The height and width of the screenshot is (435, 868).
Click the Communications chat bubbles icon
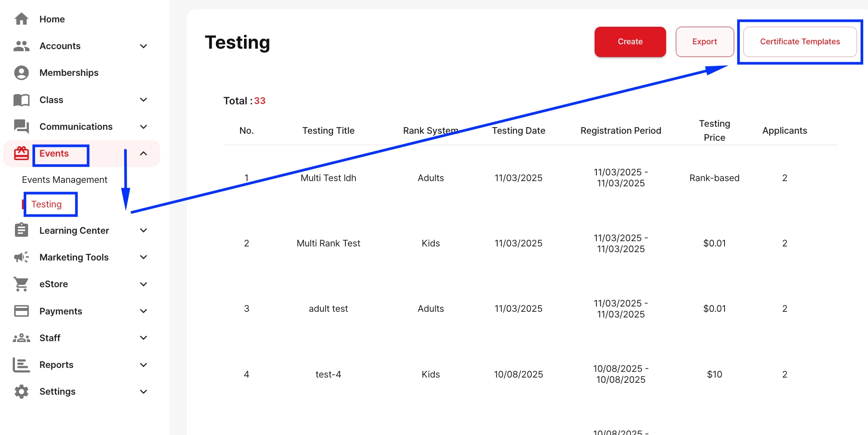[x=21, y=127]
